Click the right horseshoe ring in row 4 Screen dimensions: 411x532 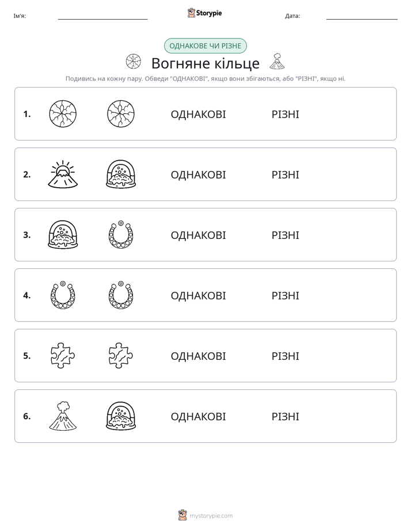[121, 295]
